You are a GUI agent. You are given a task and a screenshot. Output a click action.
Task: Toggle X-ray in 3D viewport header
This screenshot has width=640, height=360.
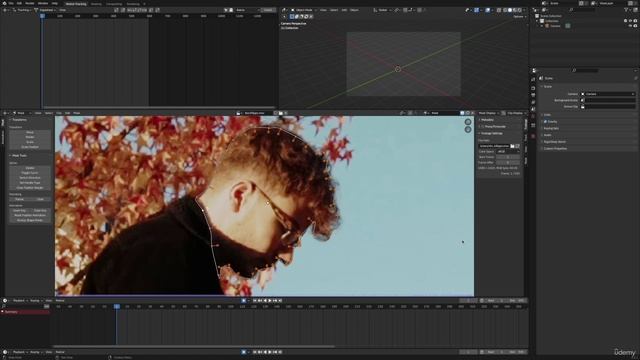(x=499, y=10)
